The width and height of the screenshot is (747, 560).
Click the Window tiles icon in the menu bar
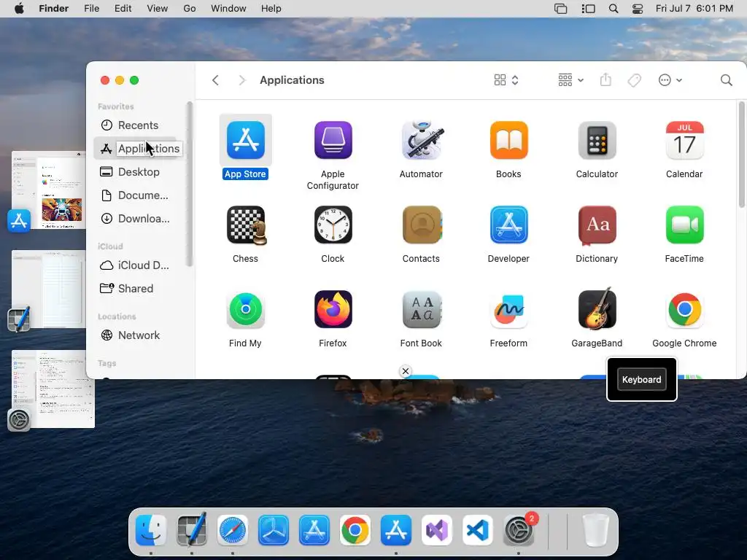click(561, 9)
